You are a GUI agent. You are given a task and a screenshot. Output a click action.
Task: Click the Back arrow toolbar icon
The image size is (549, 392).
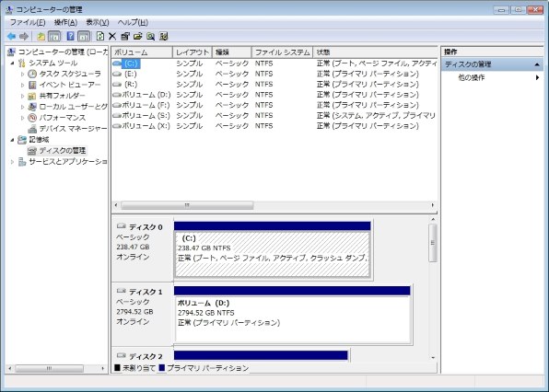tap(12, 37)
